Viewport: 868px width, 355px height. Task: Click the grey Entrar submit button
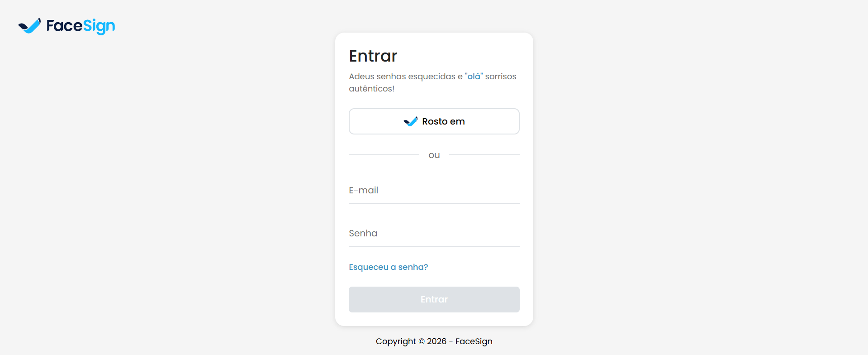tap(434, 299)
